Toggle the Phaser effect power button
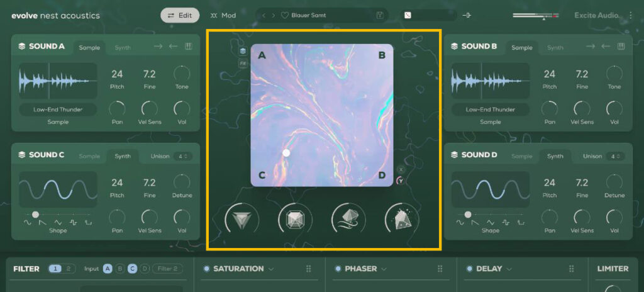Screen dimensions: 644x292 point(338,269)
